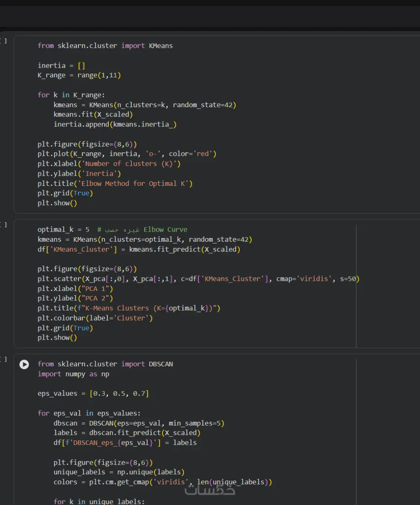Image resolution: width=420 pixels, height=505 pixels.
Task: Click line 'labels = dbscan.fit_predict(X_scaled)'
Action: (x=127, y=433)
